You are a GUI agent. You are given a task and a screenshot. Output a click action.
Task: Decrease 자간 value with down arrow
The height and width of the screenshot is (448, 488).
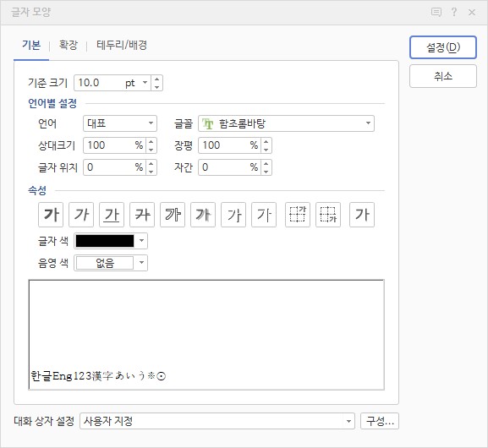(x=266, y=172)
